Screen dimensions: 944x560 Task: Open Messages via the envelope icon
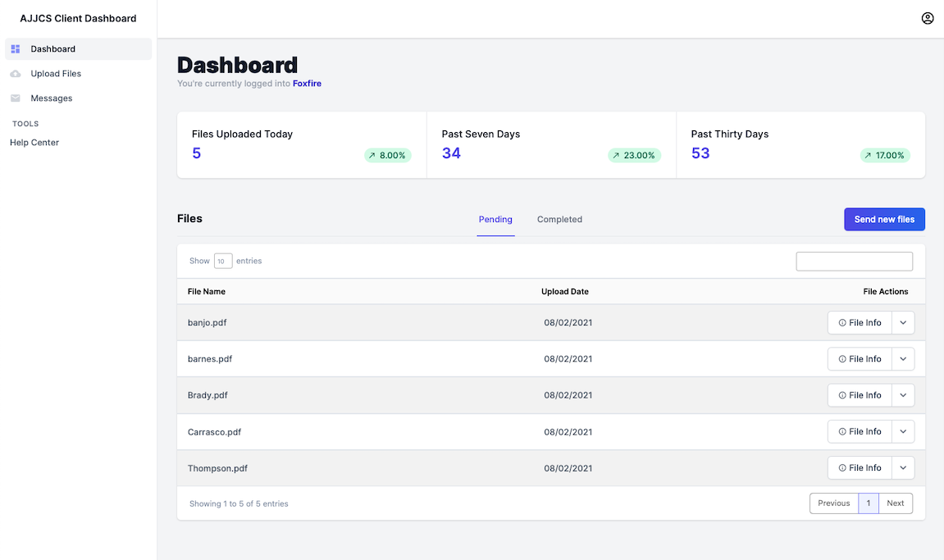[15, 98]
